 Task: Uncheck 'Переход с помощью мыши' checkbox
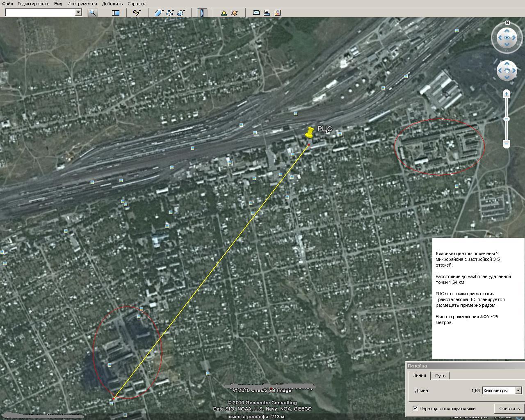(415, 408)
